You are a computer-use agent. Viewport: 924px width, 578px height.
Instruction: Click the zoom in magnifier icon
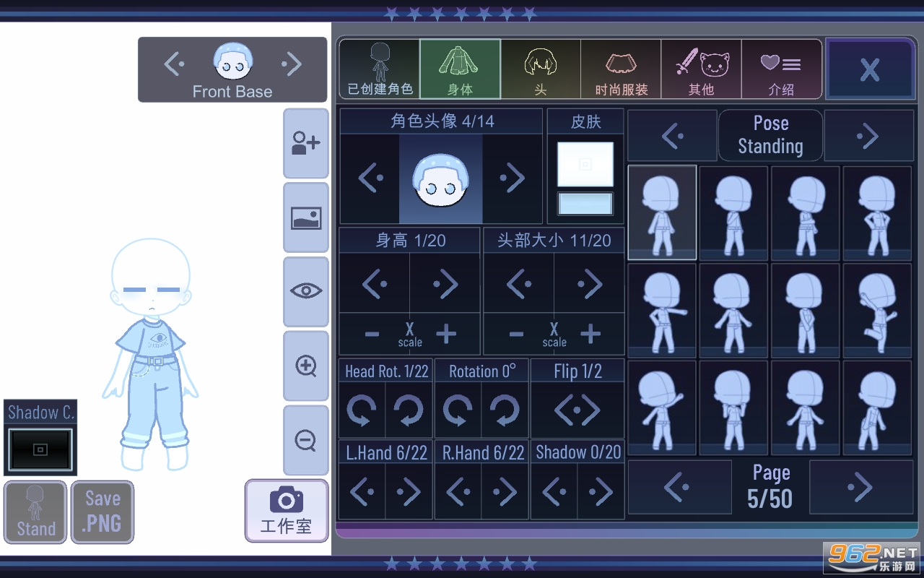(x=305, y=366)
